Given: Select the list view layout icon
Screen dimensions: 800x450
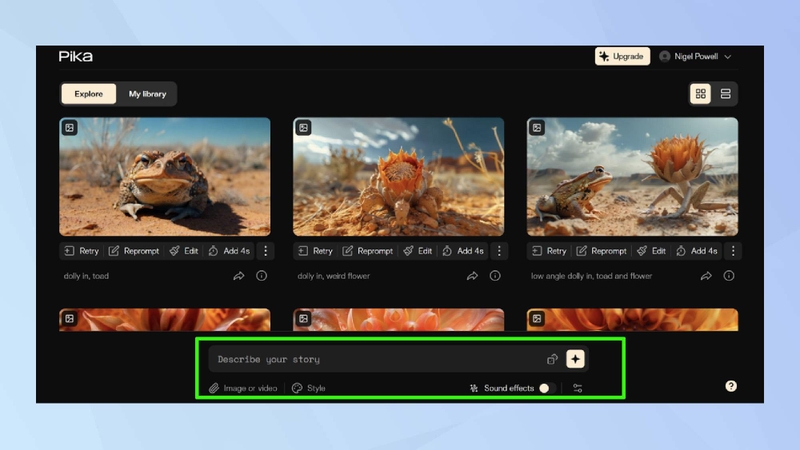Looking at the screenshot, I should pos(726,94).
